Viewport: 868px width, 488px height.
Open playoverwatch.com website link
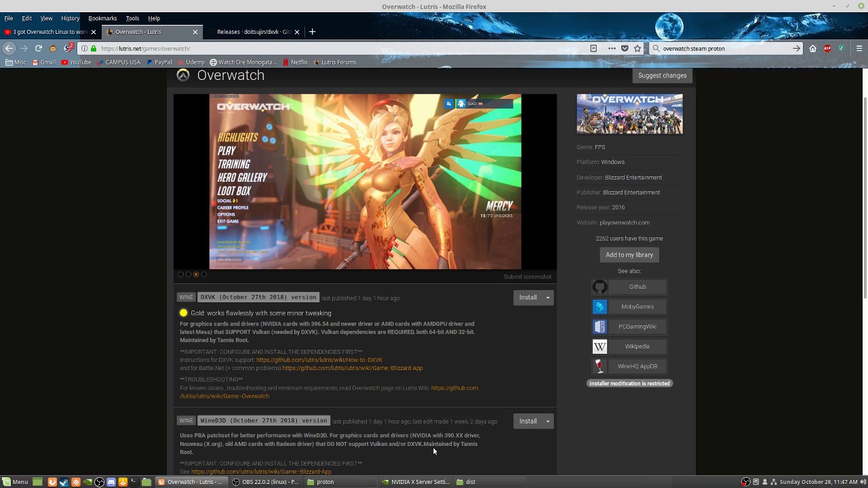[x=625, y=222]
